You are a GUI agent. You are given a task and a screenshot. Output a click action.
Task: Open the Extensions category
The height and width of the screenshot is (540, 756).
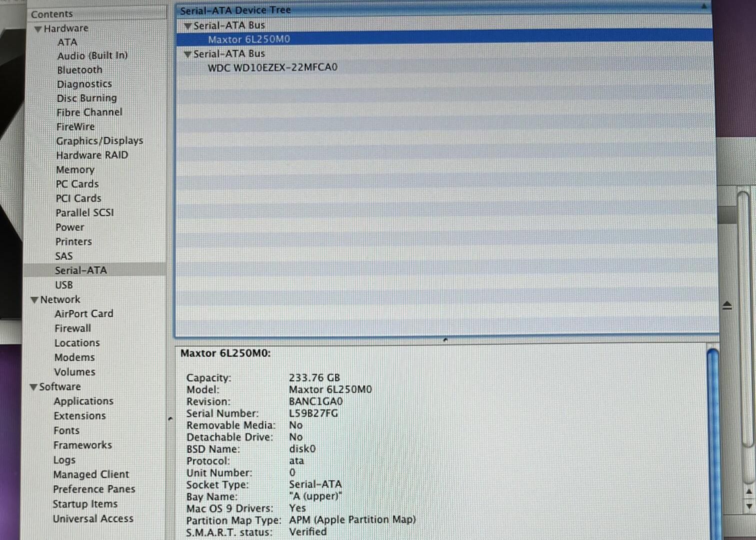click(79, 416)
